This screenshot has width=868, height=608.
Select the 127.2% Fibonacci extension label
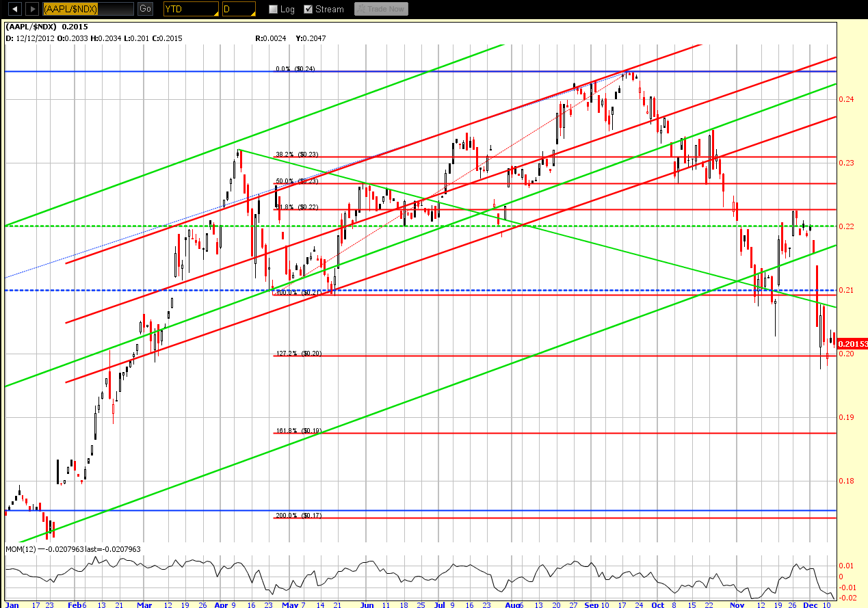(298, 354)
